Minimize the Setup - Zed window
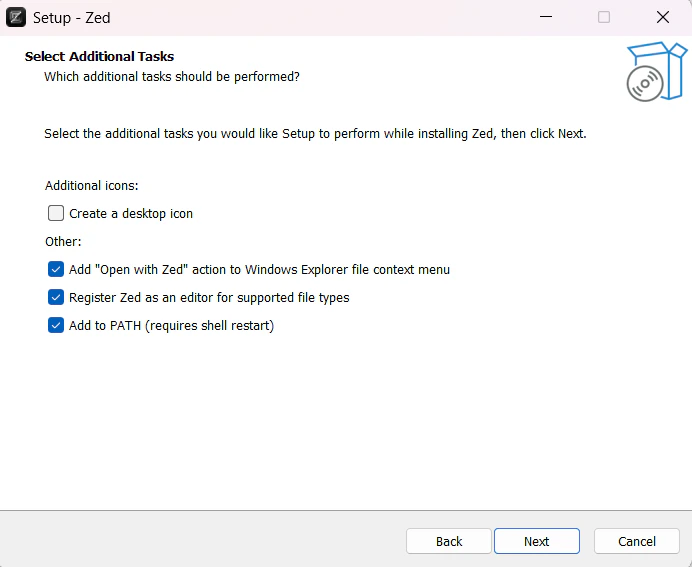This screenshot has width=692, height=567. (x=546, y=17)
